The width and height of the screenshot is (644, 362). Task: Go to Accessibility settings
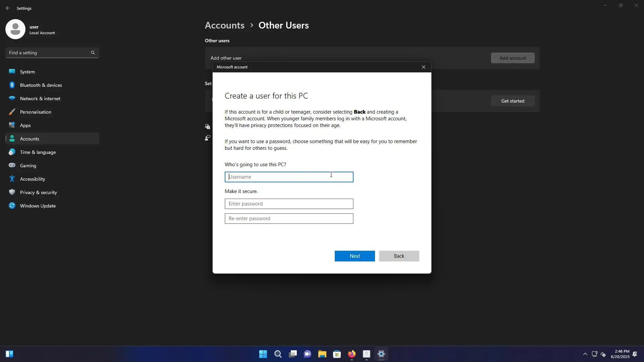coord(32,179)
